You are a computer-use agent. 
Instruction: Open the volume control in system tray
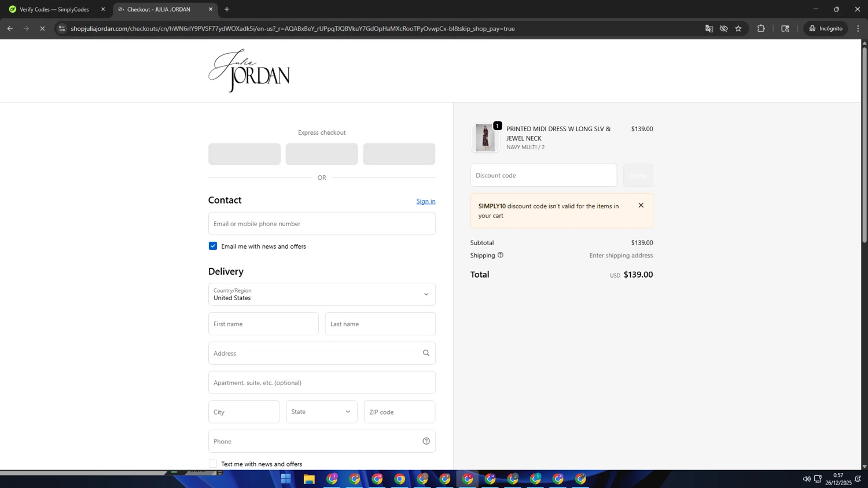(x=806, y=479)
